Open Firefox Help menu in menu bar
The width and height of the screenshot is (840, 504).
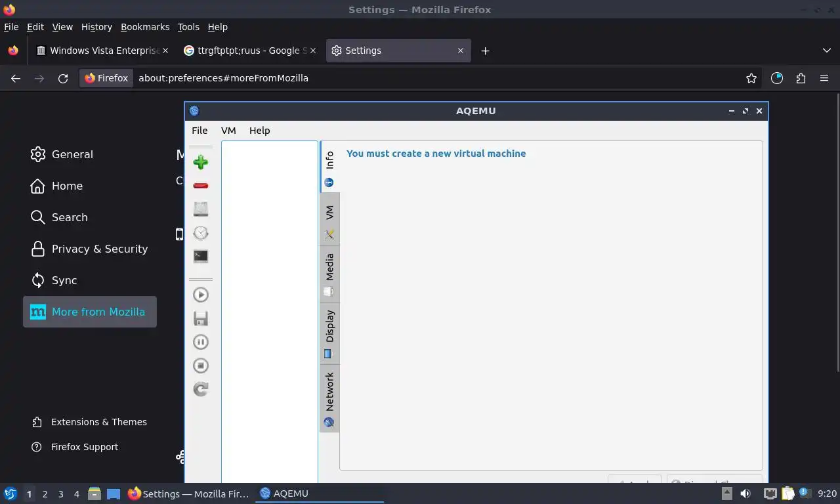pyautogui.click(x=218, y=27)
